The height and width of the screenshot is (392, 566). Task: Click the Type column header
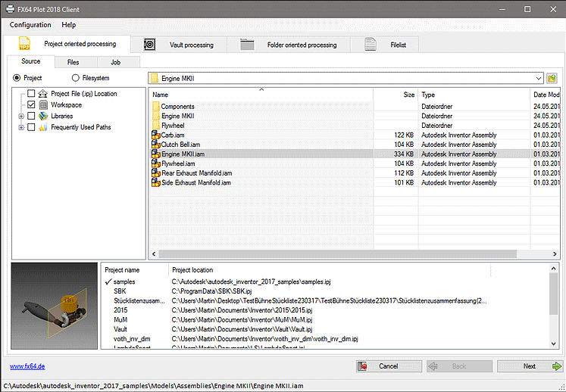pos(474,95)
